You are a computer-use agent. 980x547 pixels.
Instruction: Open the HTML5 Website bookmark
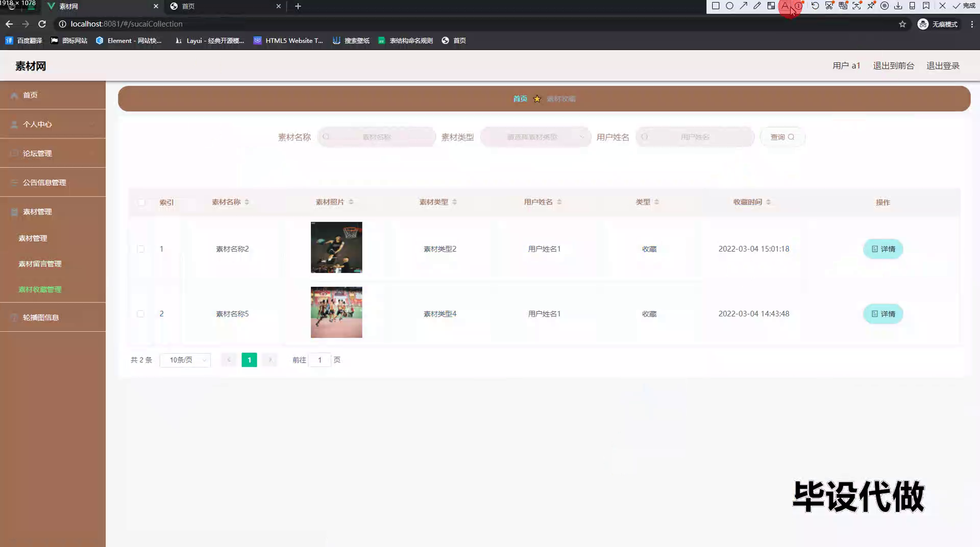[288, 40]
